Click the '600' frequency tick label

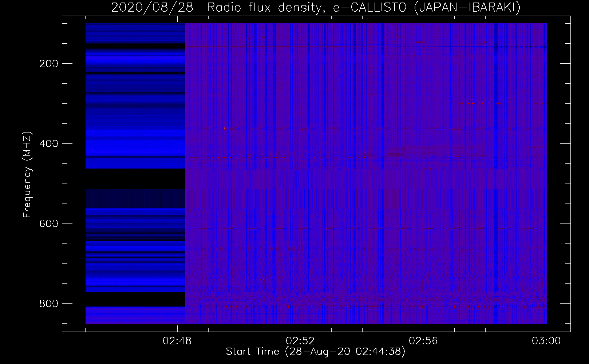click(49, 223)
